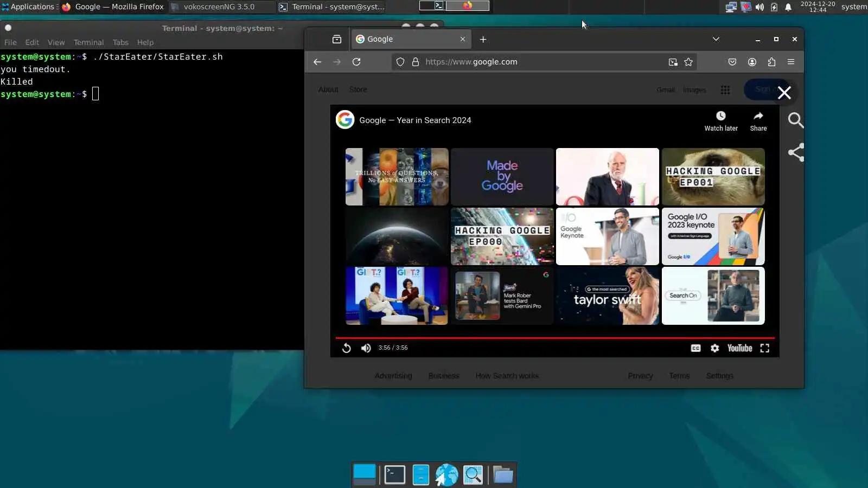
Task: Click the red video progress bar
Action: pos(555,338)
